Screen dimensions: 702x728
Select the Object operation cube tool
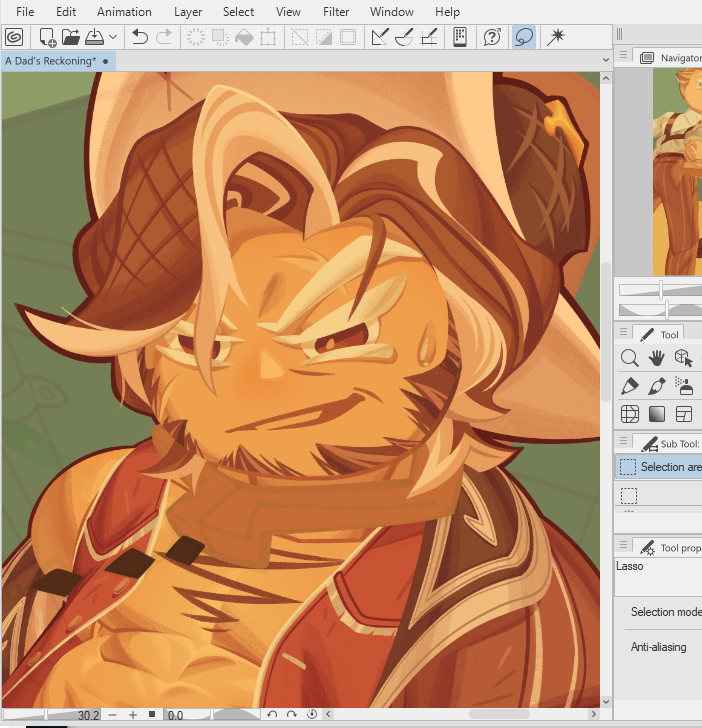click(683, 358)
